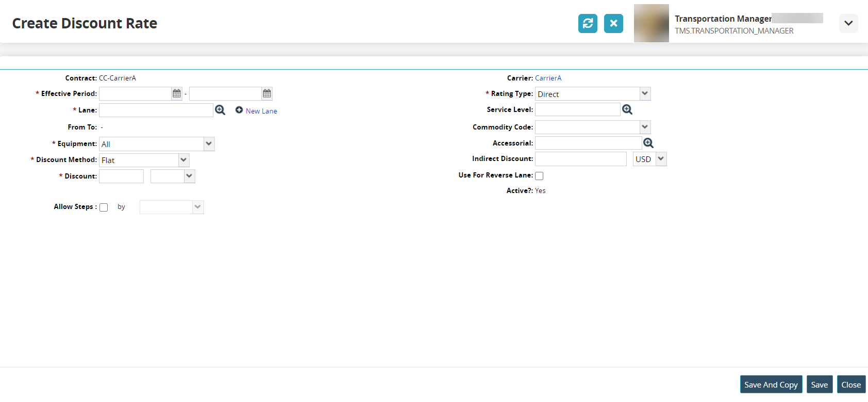Open the Allow Steps by dropdown
The width and height of the screenshot is (868, 402).
click(x=172, y=207)
